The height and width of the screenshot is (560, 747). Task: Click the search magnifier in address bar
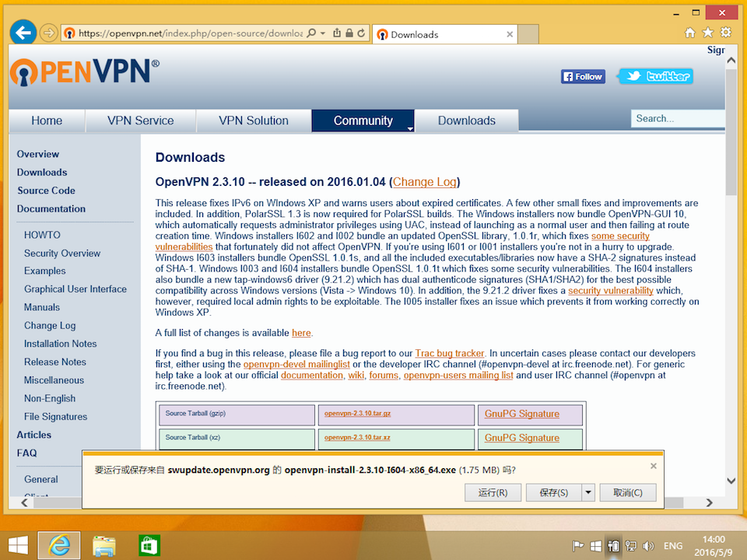click(x=311, y=33)
